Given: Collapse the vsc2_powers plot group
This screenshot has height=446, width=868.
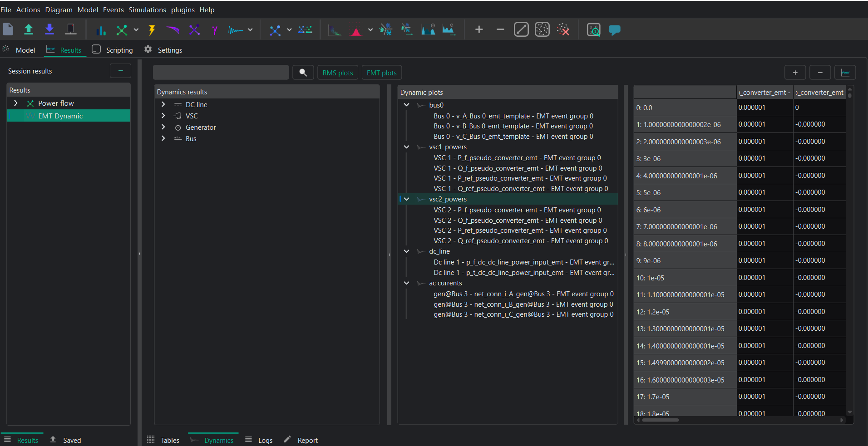Looking at the screenshot, I should 407,199.
